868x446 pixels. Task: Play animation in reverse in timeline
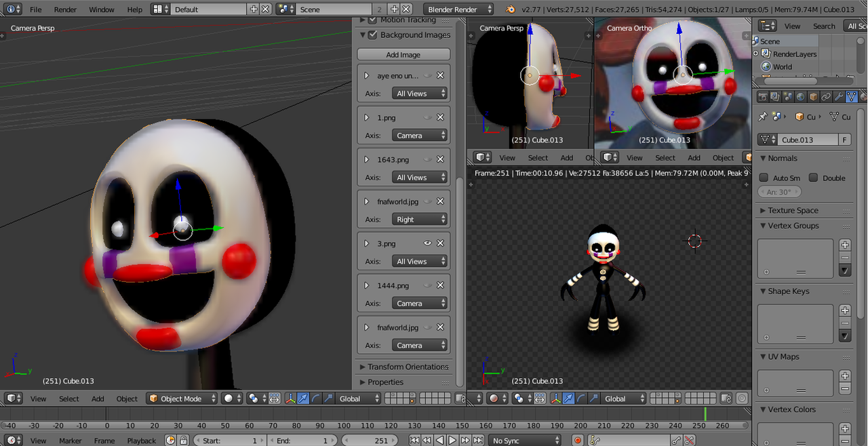click(440, 441)
